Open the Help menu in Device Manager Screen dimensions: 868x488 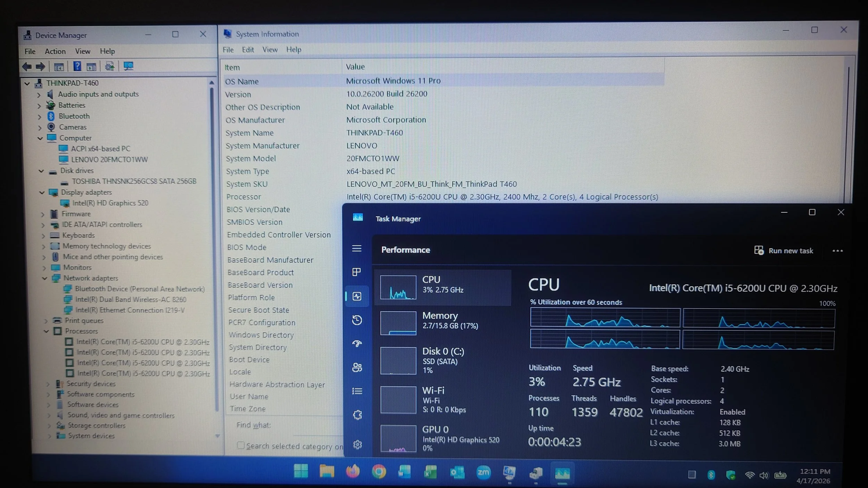click(x=107, y=51)
